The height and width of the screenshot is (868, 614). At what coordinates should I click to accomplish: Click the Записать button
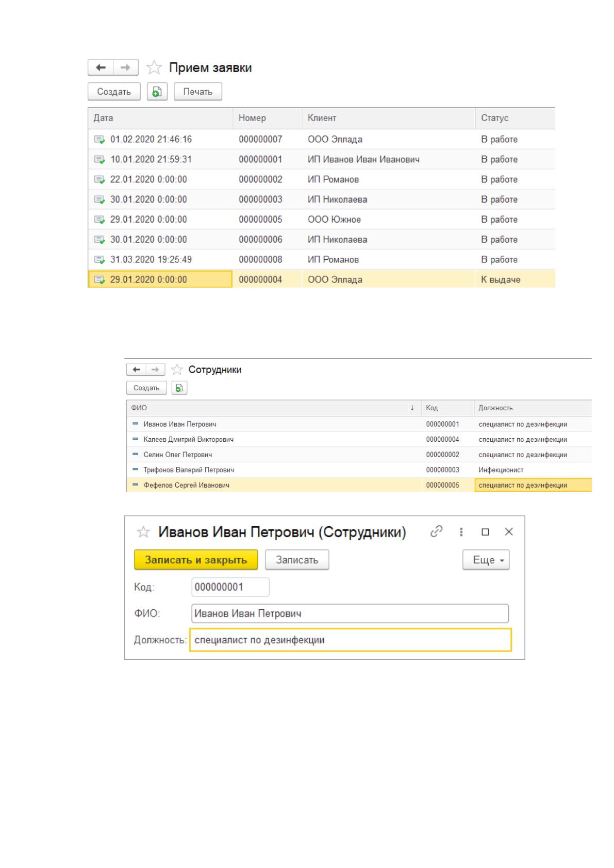(x=297, y=560)
